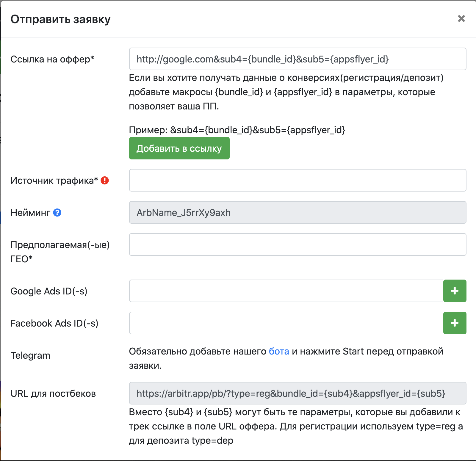476x461 pixels.
Task: Click into the Источник трафика field
Action: point(297,180)
